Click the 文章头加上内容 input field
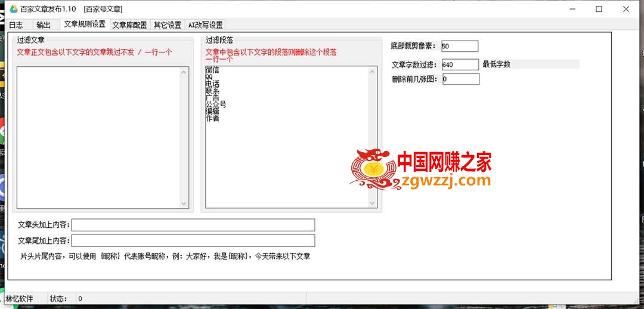This screenshot has height=309, width=644. click(193, 225)
